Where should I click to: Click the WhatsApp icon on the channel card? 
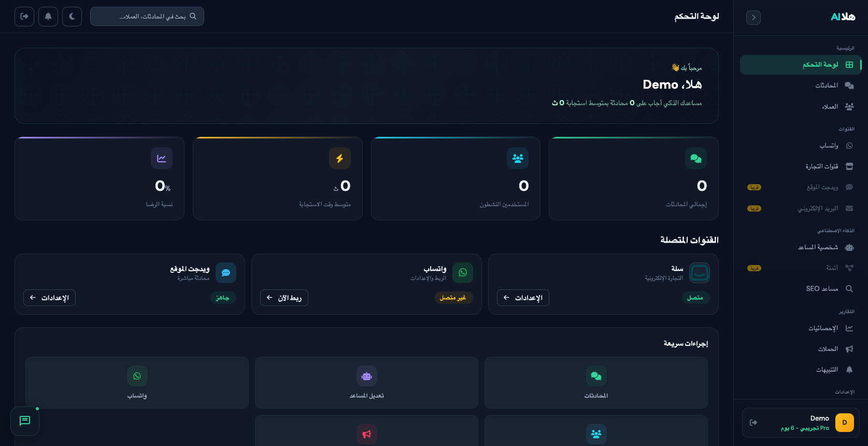point(463,273)
